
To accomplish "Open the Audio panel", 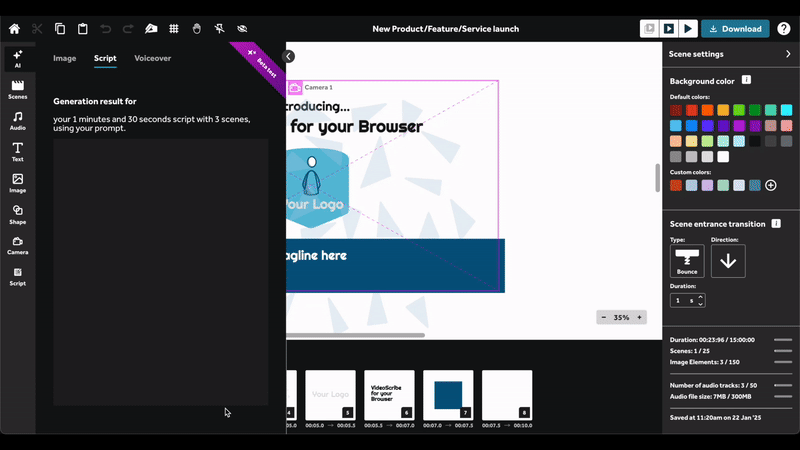I will 17,121.
